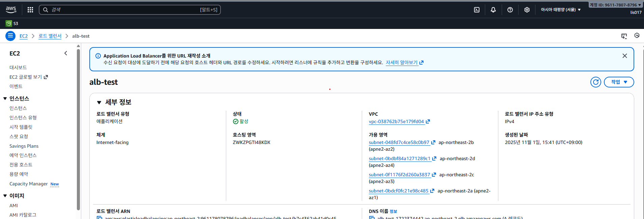Open the settings gear in the top bar

point(527,10)
